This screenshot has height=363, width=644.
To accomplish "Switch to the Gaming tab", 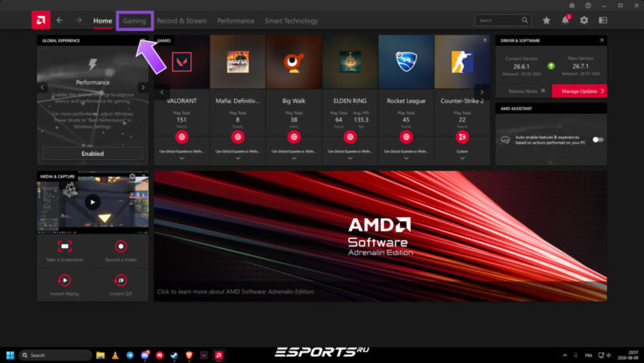I will (x=135, y=20).
